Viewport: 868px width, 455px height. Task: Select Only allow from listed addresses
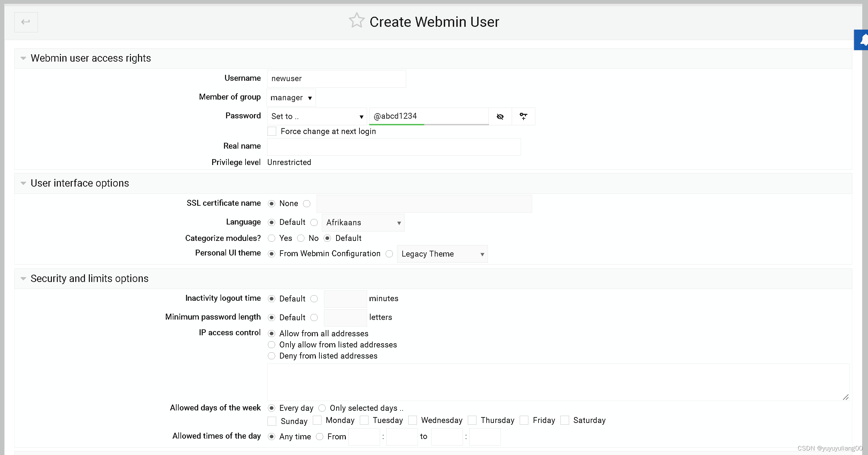(x=272, y=345)
